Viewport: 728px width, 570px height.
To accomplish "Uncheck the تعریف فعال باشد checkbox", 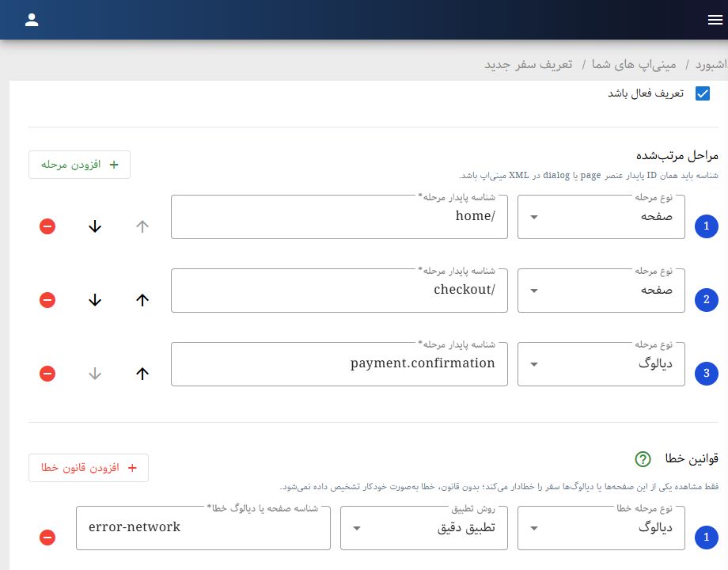I will click(703, 93).
